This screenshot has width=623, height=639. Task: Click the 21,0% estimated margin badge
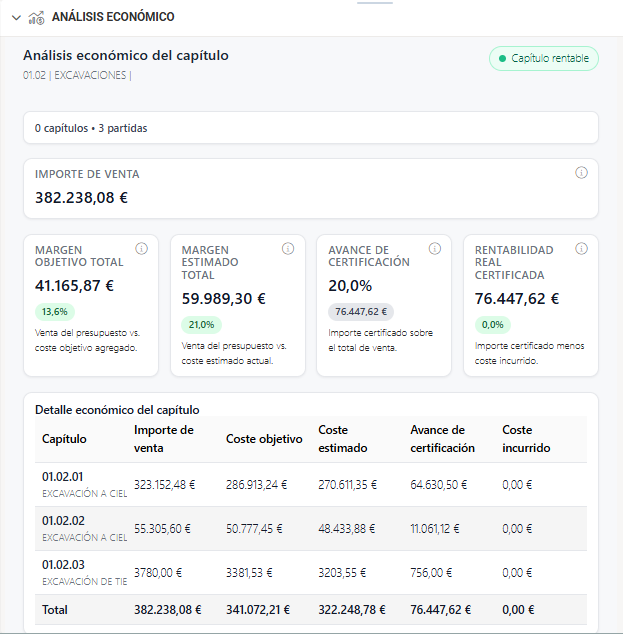202,324
